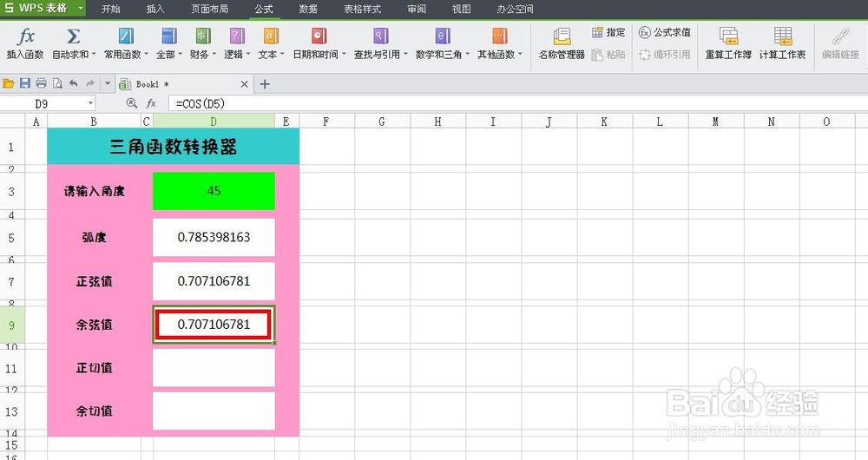Expand the 日期和时间 dropdown arrow
Screen dimensions: 868x460
[344, 55]
